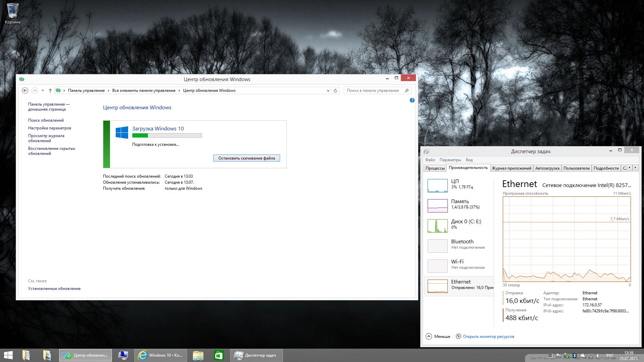Click the Windows 10 download progress bar

coord(167,135)
